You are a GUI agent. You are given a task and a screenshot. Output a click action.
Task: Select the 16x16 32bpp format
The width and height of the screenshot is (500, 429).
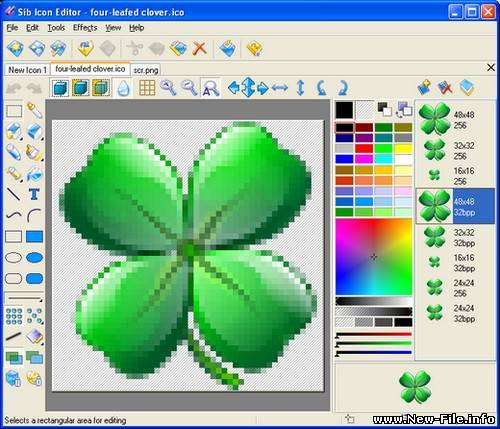tap(454, 263)
